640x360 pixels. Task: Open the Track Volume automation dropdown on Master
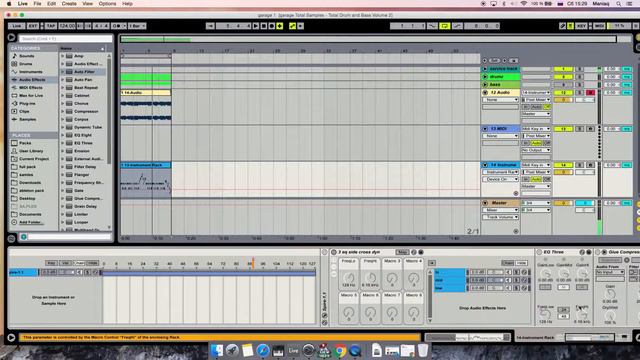[500, 217]
